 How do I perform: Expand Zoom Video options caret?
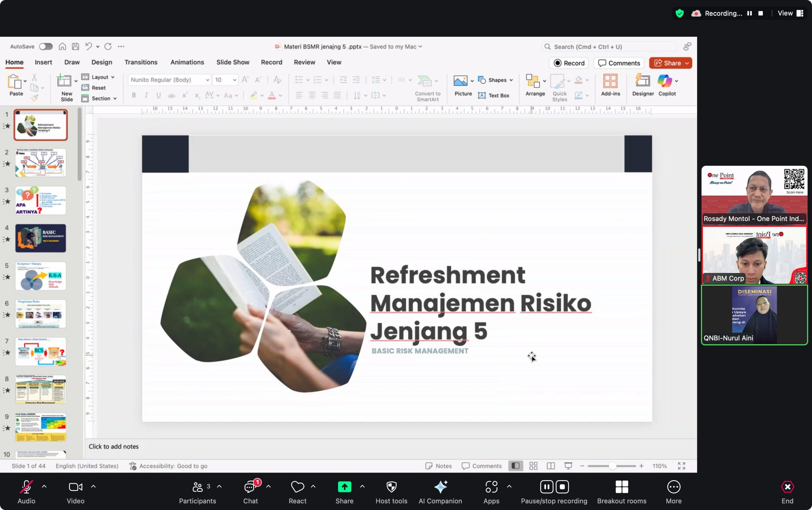click(x=93, y=487)
